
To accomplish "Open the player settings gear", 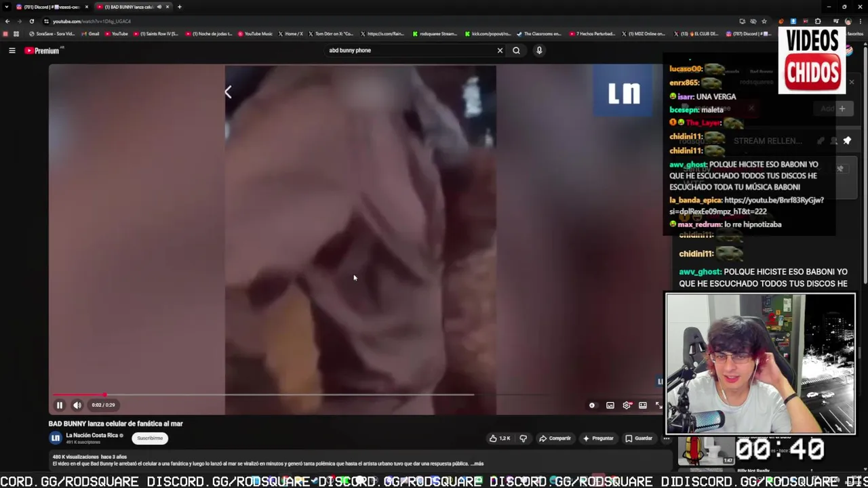I will (x=627, y=405).
